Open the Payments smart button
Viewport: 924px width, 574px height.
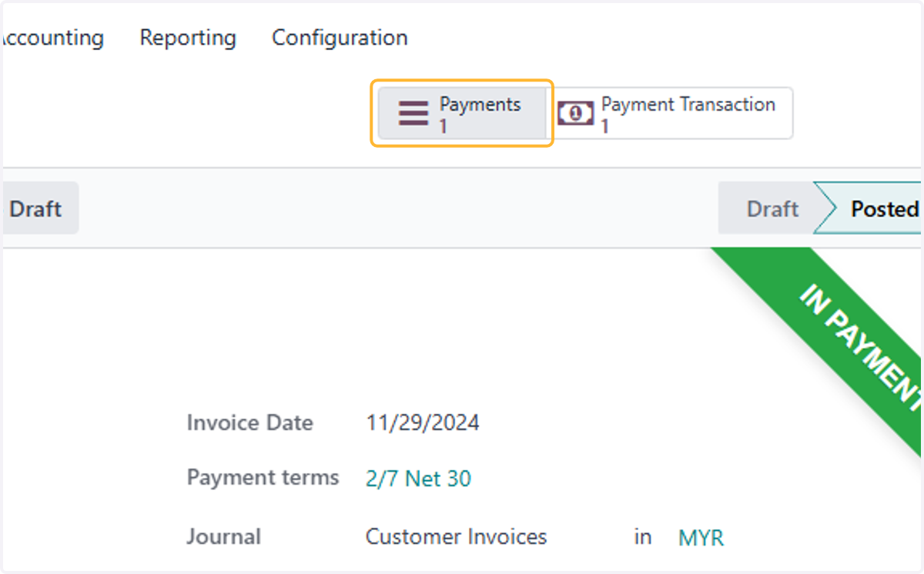click(462, 113)
